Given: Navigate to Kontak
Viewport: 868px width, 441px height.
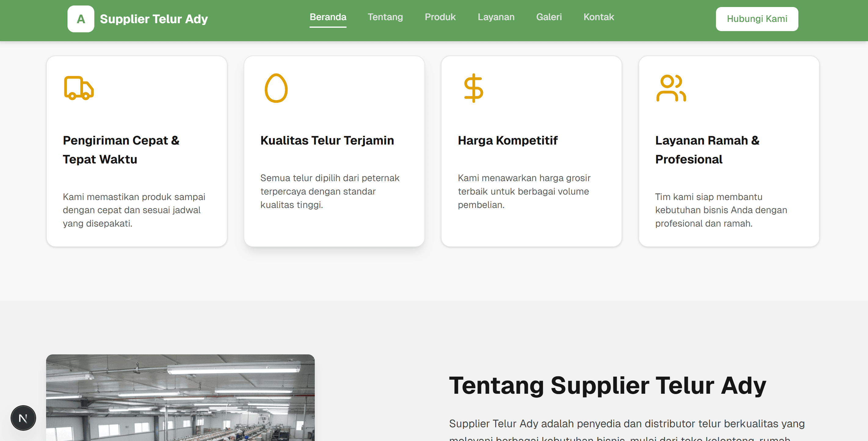Looking at the screenshot, I should click(x=598, y=17).
